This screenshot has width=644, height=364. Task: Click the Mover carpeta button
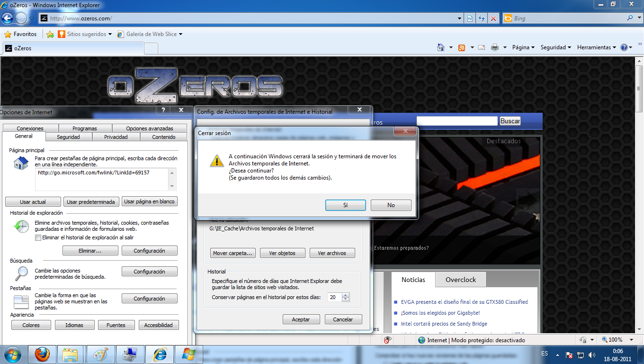[233, 253]
